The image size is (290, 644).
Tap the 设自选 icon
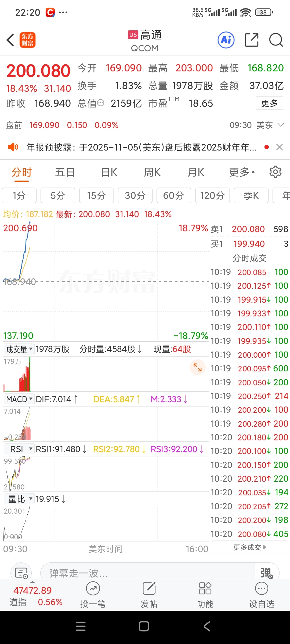(262, 589)
